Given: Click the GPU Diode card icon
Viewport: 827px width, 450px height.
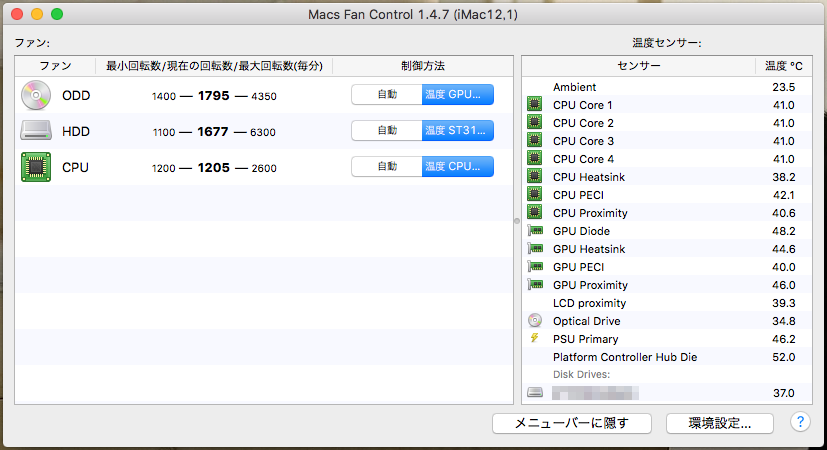Looking at the screenshot, I should pyautogui.click(x=535, y=231).
